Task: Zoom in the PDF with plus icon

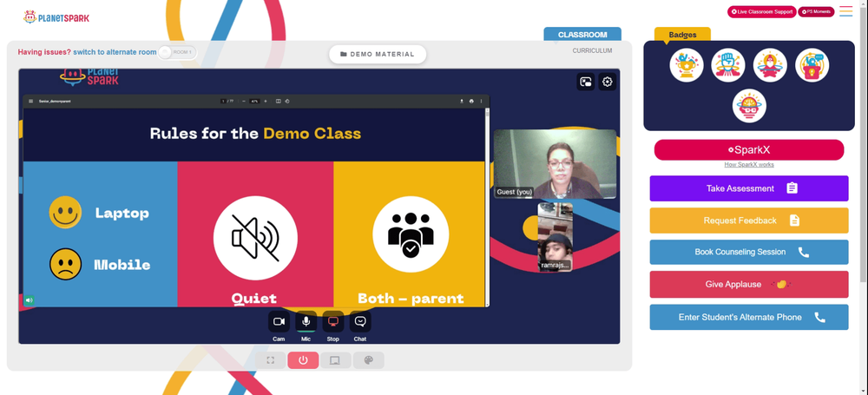Action: (265, 102)
